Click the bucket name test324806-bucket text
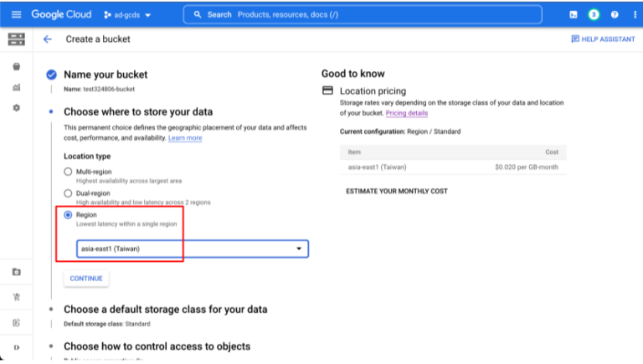643x364 pixels. pos(109,89)
